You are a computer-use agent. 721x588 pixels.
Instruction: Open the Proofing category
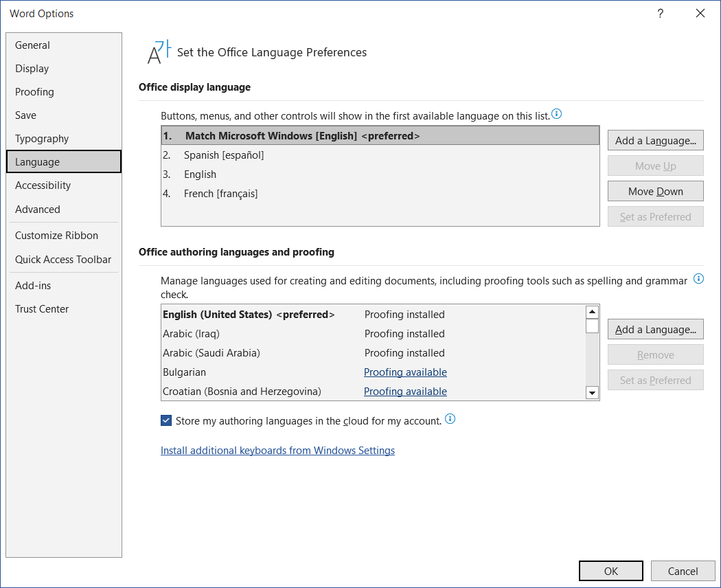coord(64,92)
